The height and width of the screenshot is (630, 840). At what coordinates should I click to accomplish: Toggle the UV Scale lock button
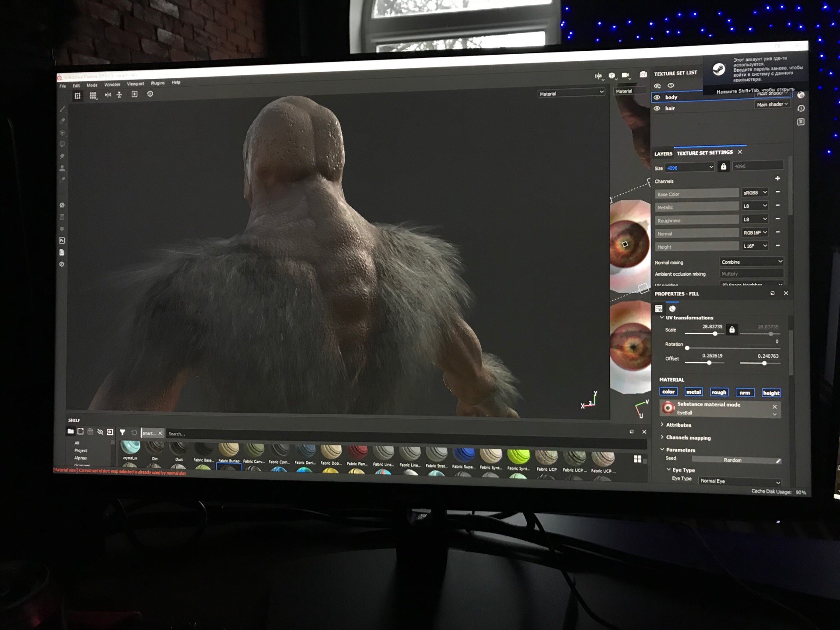pos(732,329)
